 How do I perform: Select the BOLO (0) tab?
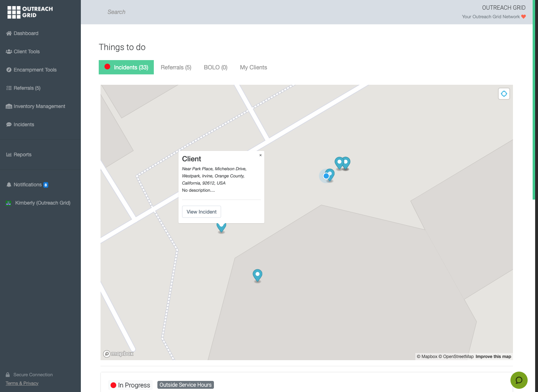(215, 67)
